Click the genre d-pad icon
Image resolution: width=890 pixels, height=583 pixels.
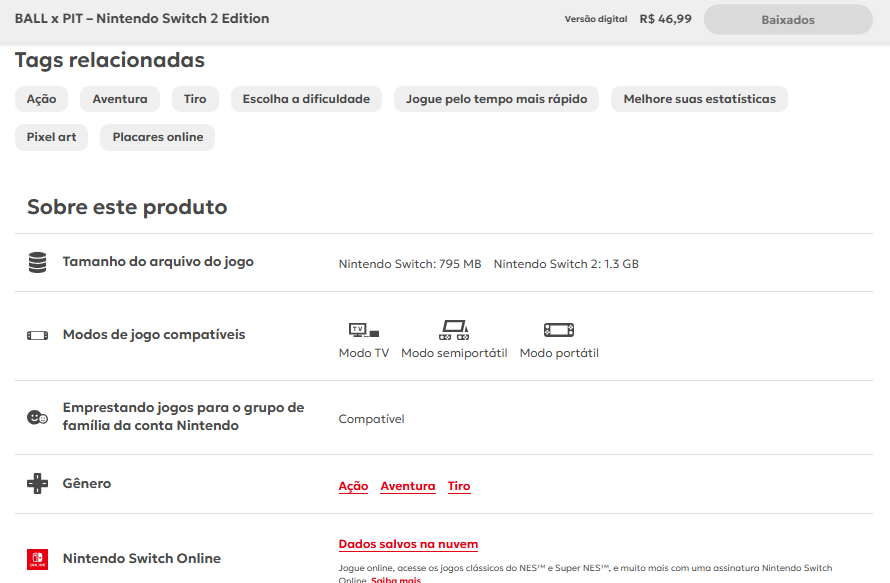pyautogui.click(x=37, y=484)
